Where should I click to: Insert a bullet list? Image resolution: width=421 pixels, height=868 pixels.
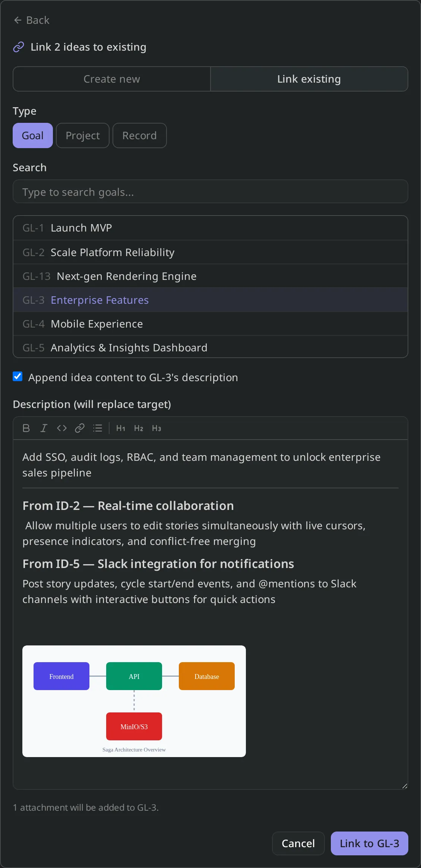coord(98,428)
